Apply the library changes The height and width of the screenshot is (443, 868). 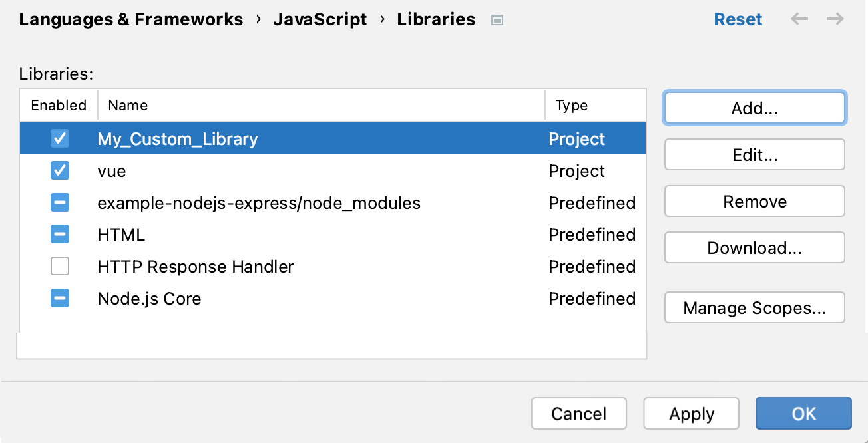[691, 413]
